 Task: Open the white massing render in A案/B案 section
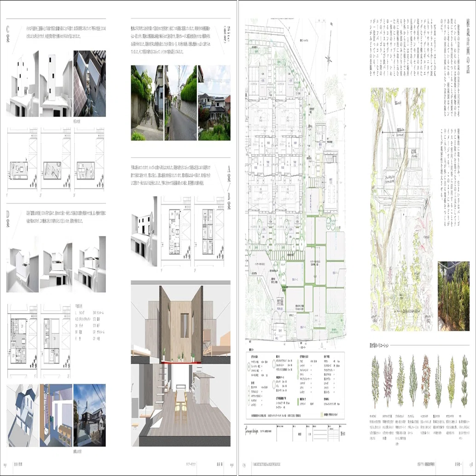(x=144, y=231)
